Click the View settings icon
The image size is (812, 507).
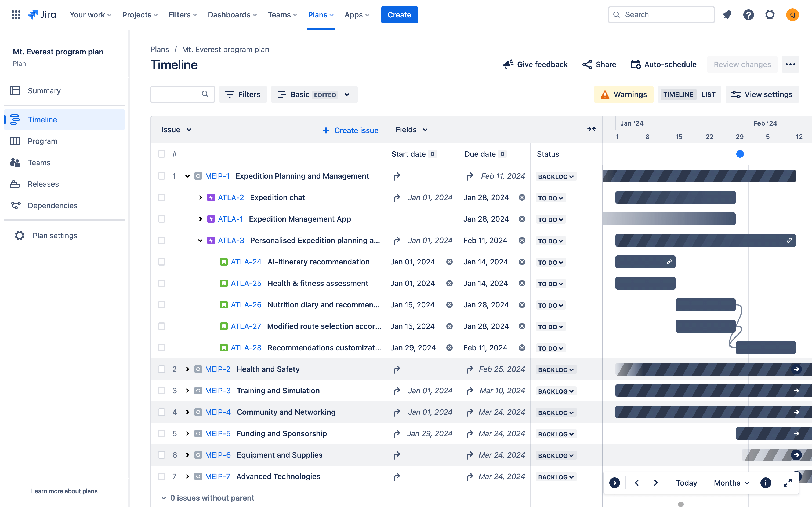coord(736,94)
